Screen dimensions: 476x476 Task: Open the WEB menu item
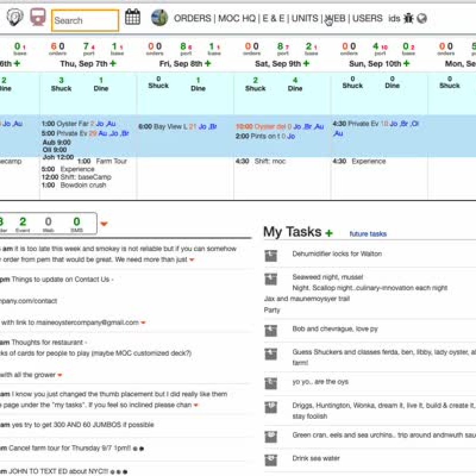(335, 18)
